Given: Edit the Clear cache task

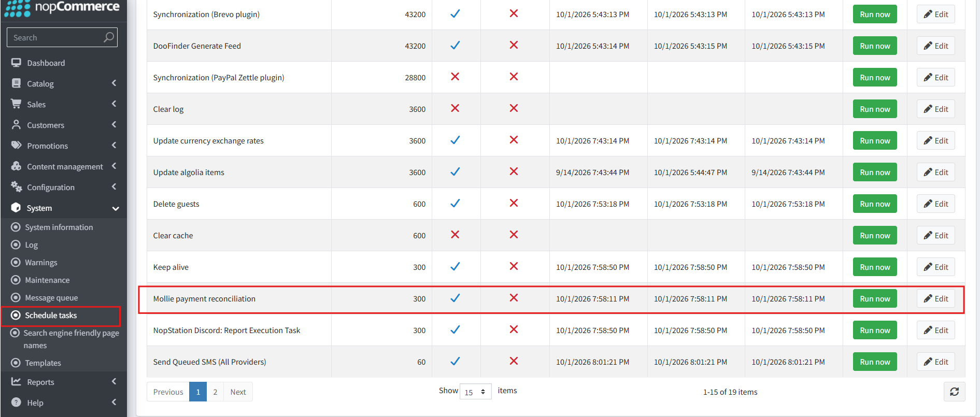Looking at the screenshot, I should [935, 235].
